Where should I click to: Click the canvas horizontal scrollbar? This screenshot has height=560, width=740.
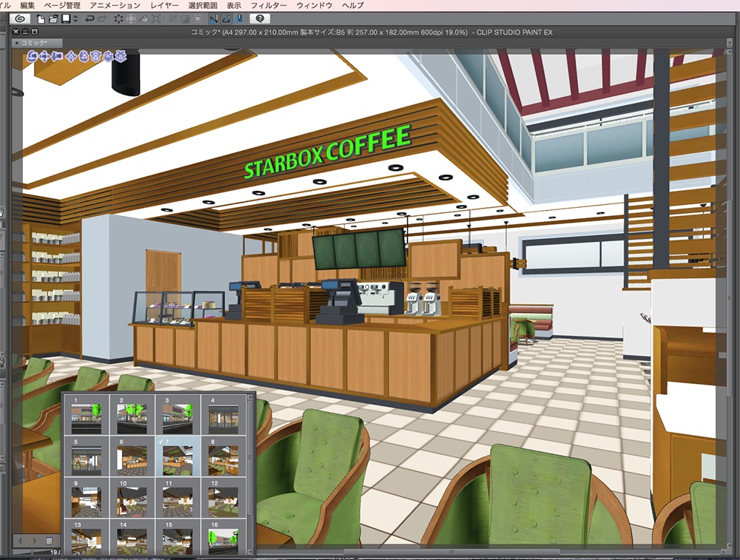click(451, 551)
